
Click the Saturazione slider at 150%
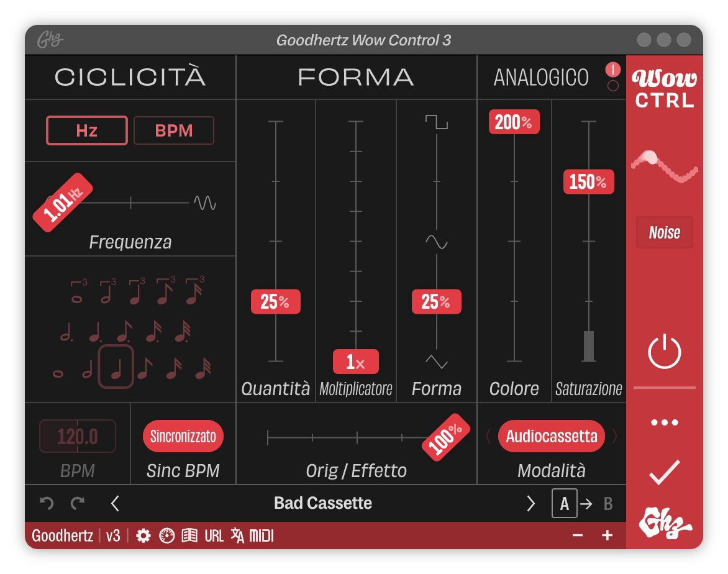(x=588, y=182)
